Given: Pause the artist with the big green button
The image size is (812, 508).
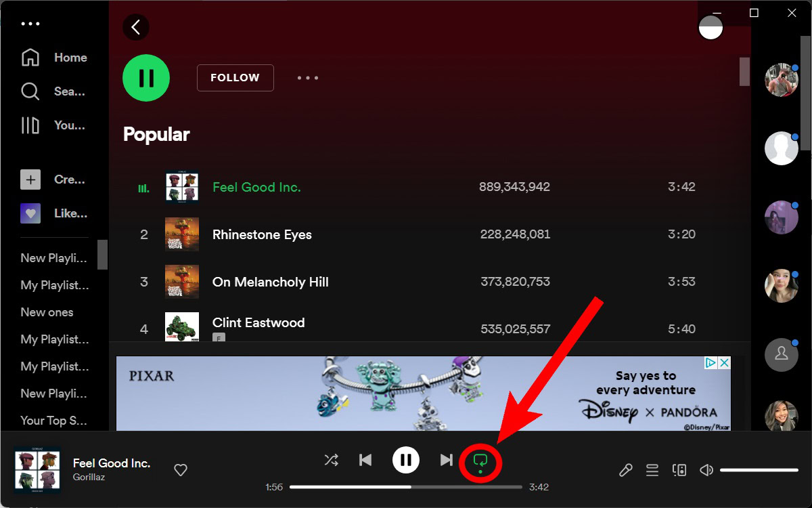Looking at the screenshot, I should (146, 78).
